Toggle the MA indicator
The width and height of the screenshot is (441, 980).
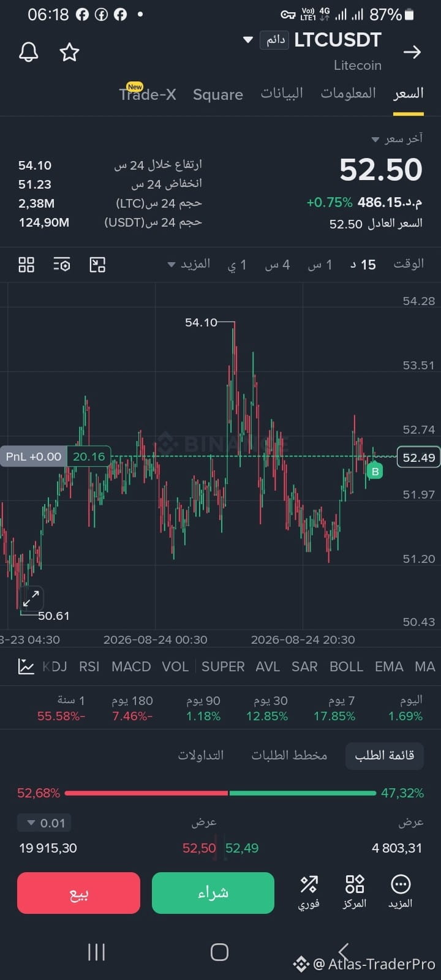[424, 666]
